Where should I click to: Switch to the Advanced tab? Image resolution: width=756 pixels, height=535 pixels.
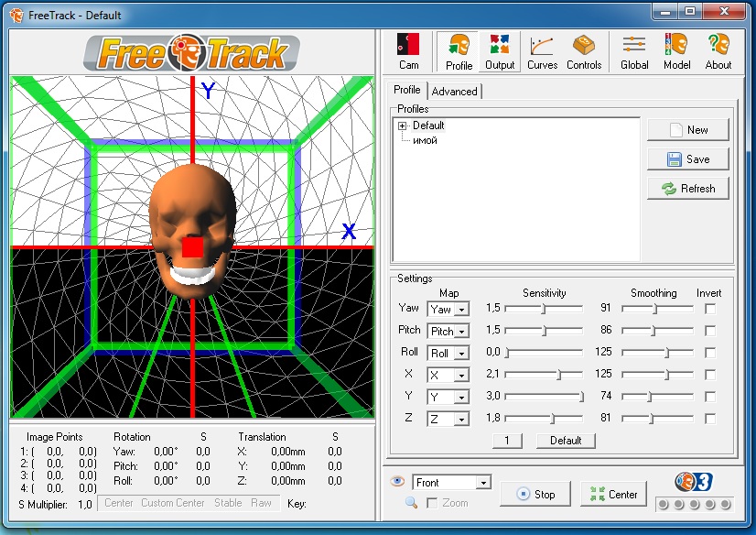pyautogui.click(x=454, y=92)
